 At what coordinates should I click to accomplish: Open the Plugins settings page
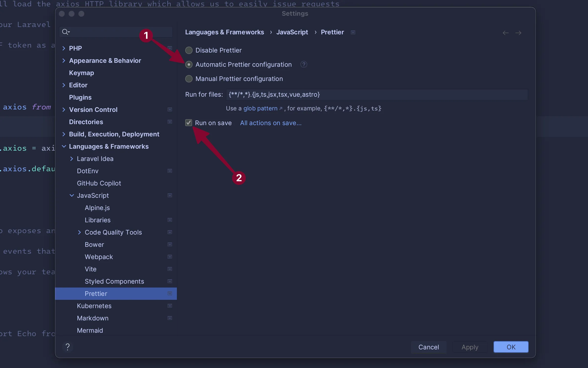click(80, 97)
